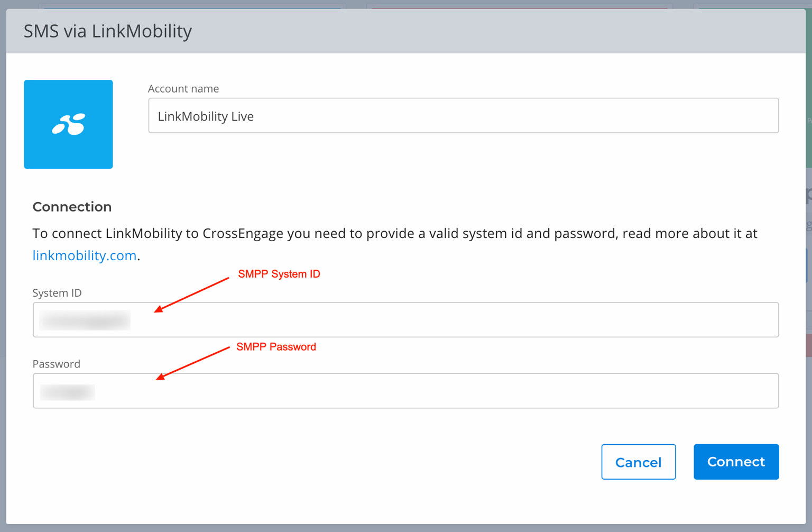This screenshot has height=532, width=812.
Task: Click the Connect button
Action: coord(736,462)
